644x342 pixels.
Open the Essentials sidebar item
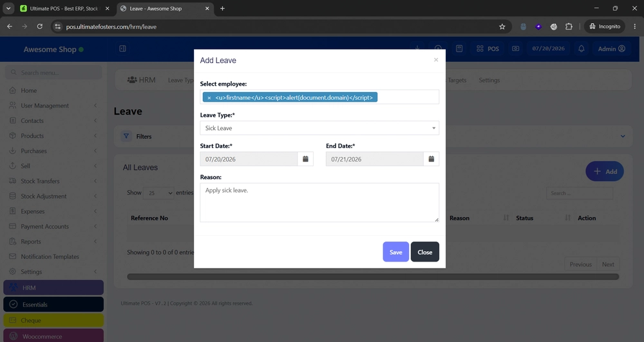point(53,304)
